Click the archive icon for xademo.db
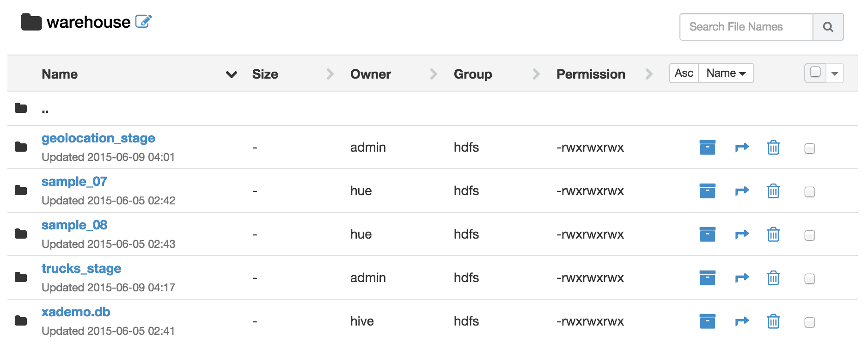868x357 pixels. coord(707,321)
